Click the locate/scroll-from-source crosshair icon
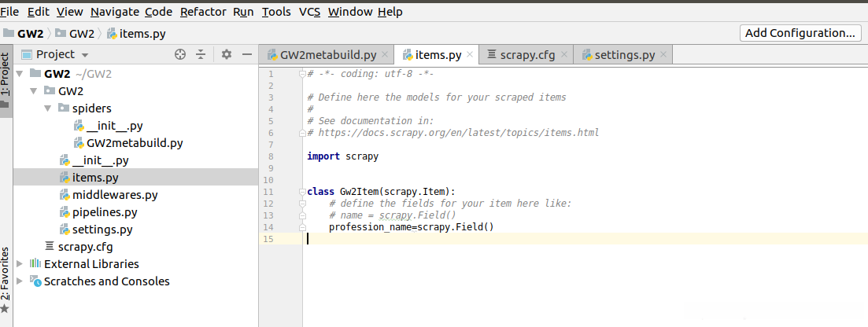Image resolution: width=868 pixels, height=327 pixels. [179, 54]
